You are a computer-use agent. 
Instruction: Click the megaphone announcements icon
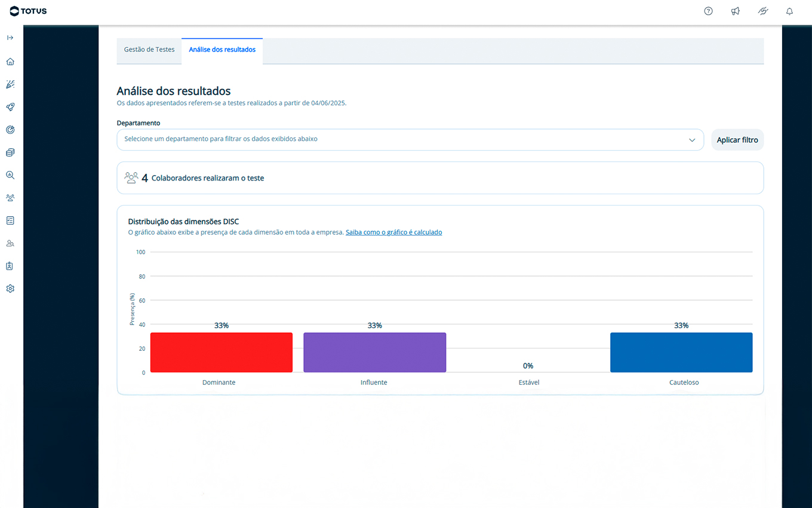[736, 11]
